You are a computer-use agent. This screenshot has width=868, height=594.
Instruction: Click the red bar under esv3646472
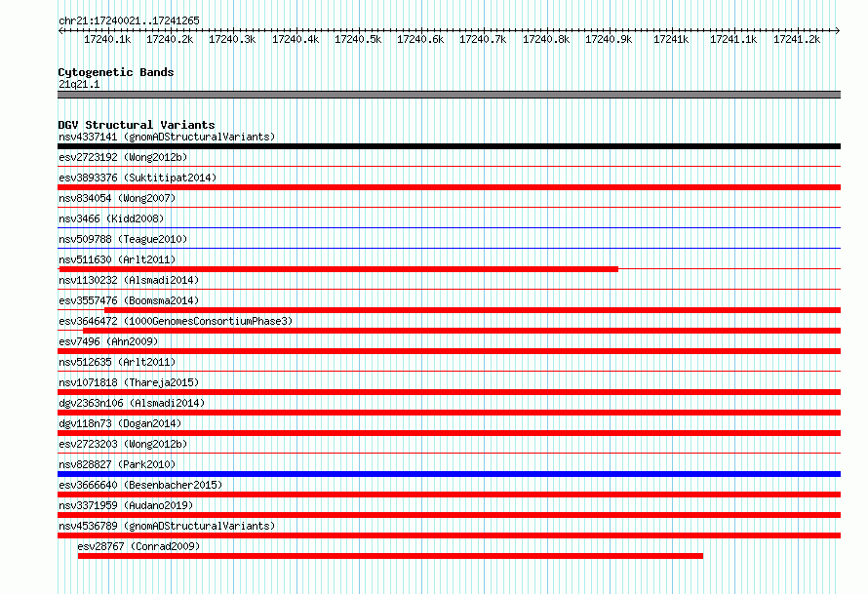point(461,331)
